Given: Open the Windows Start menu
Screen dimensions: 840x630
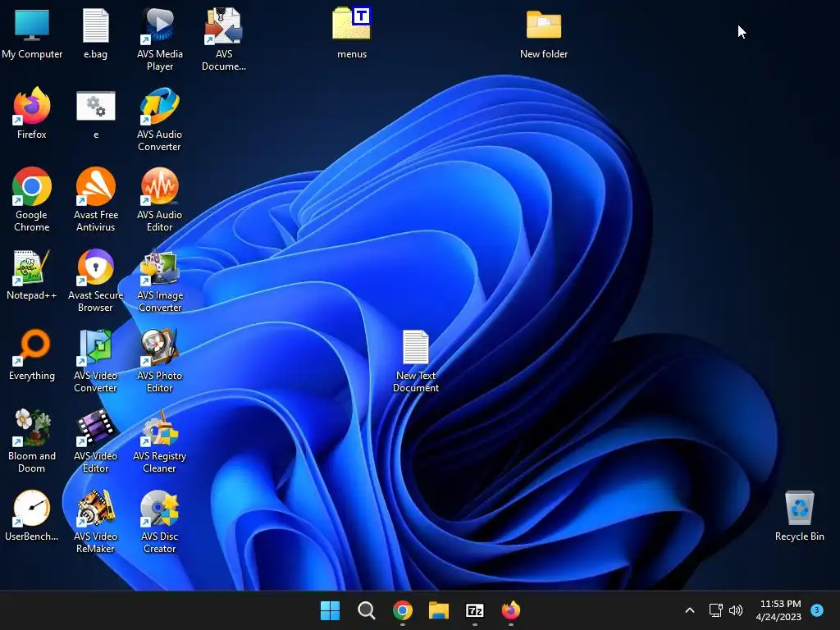Looking at the screenshot, I should [330, 610].
